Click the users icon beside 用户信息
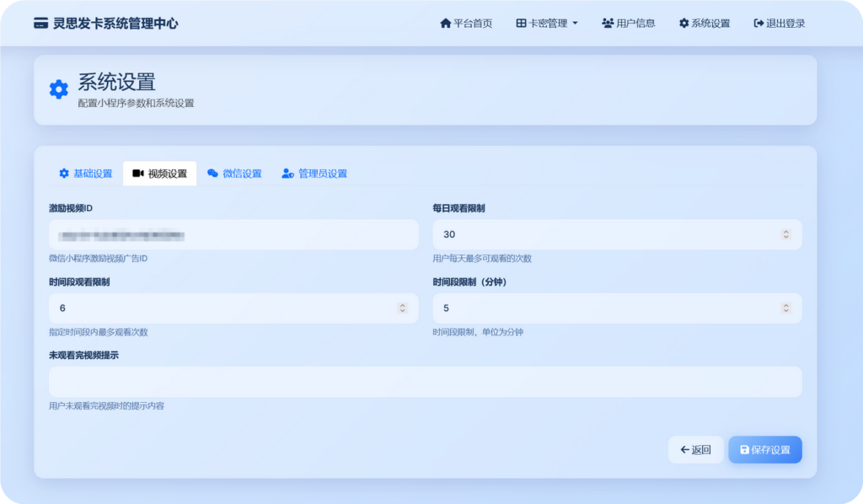This screenshot has height=504, width=863. (x=608, y=24)
